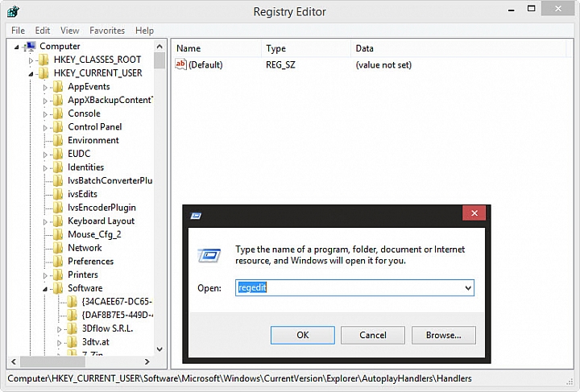Click Cancel in the Run dialog

(373, 335)
